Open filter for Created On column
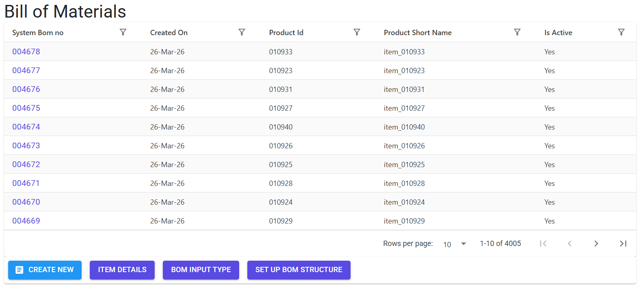The height and width of the screenshot is (304, 644). pos(242,32)
